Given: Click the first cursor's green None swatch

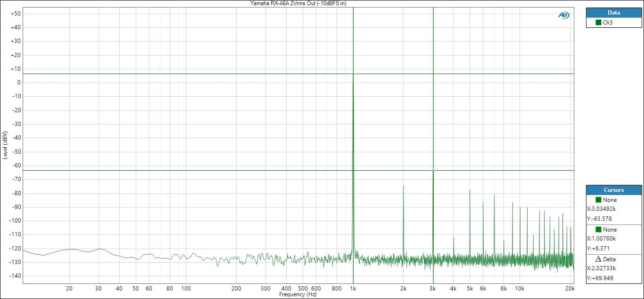Looking at the screenshot, I should click(x=598, y=199).
